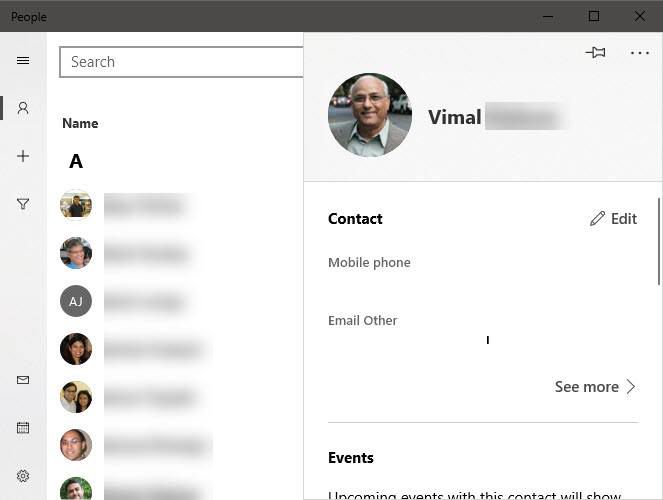Open Calendar app from sidebar icon
The width and height of the screenshot is (663, 500).
tap(23, 428)
